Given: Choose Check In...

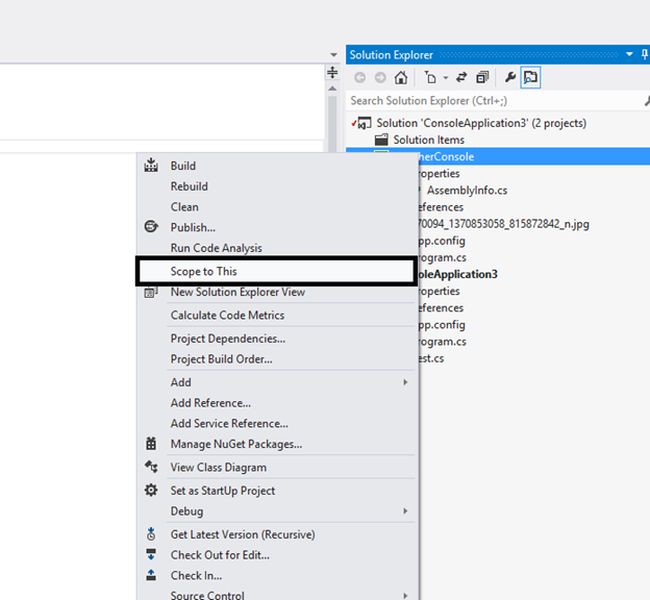Looking at the screenshot, I should 277,576.
